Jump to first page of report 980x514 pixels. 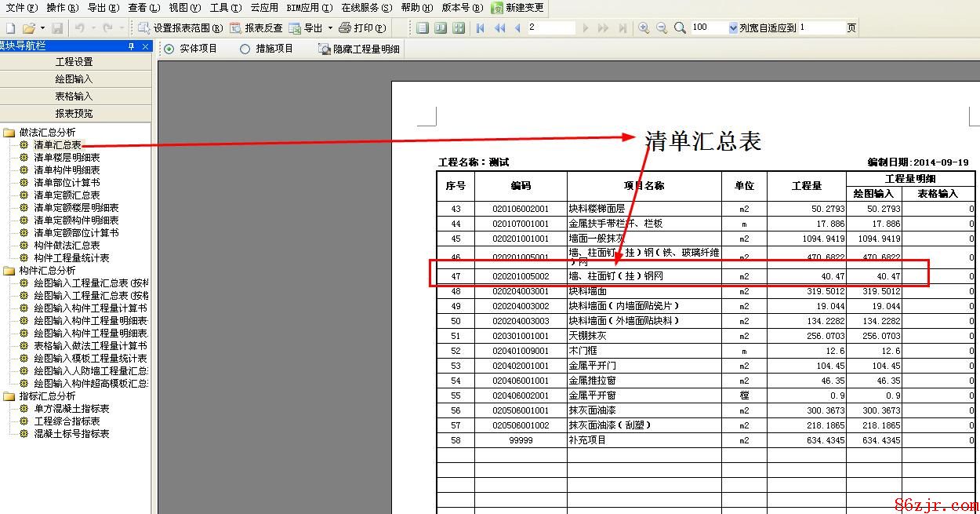[x=481, y=28]
